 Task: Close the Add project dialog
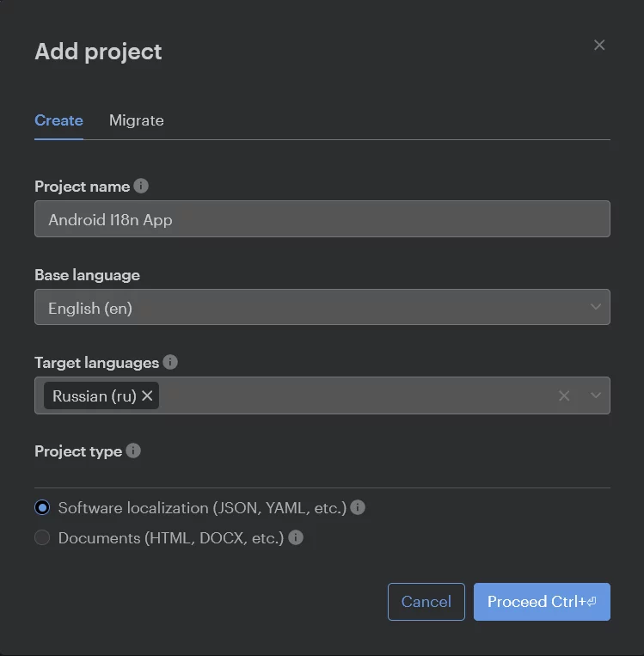coord(599,46)
